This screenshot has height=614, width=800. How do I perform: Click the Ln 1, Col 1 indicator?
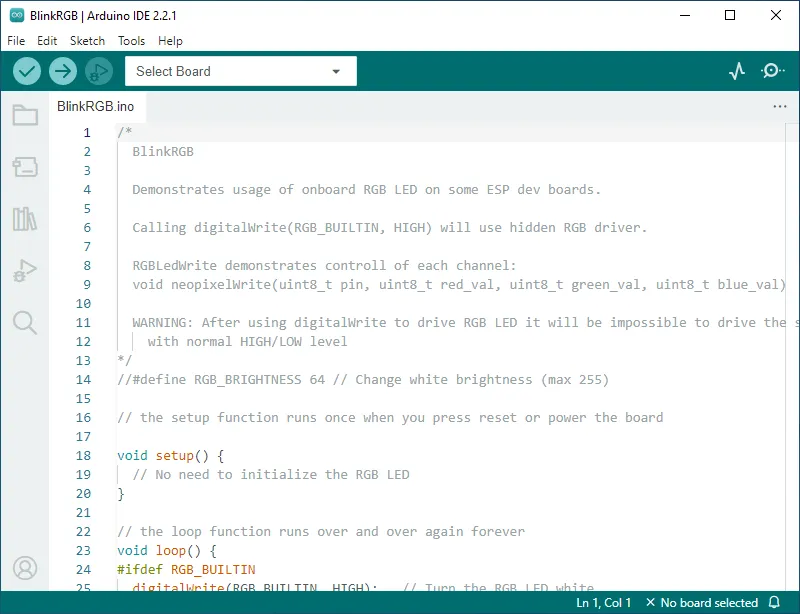click(602, 602)
